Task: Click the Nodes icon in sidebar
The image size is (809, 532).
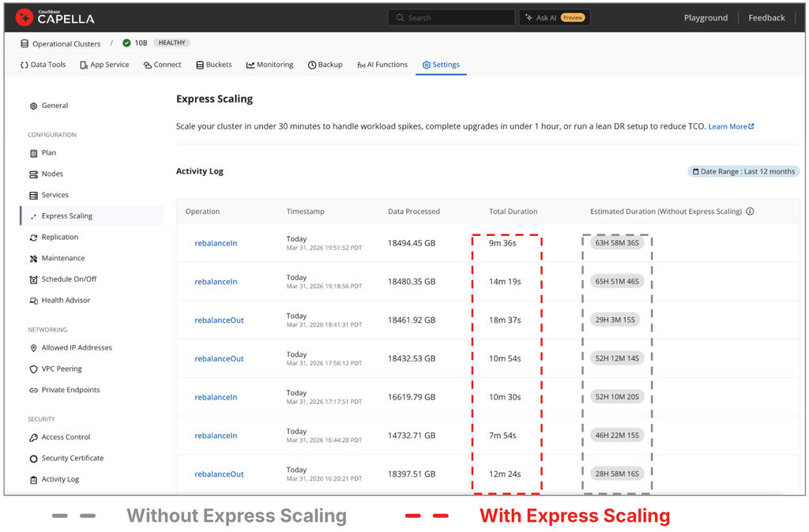Action: coord(33,174)
